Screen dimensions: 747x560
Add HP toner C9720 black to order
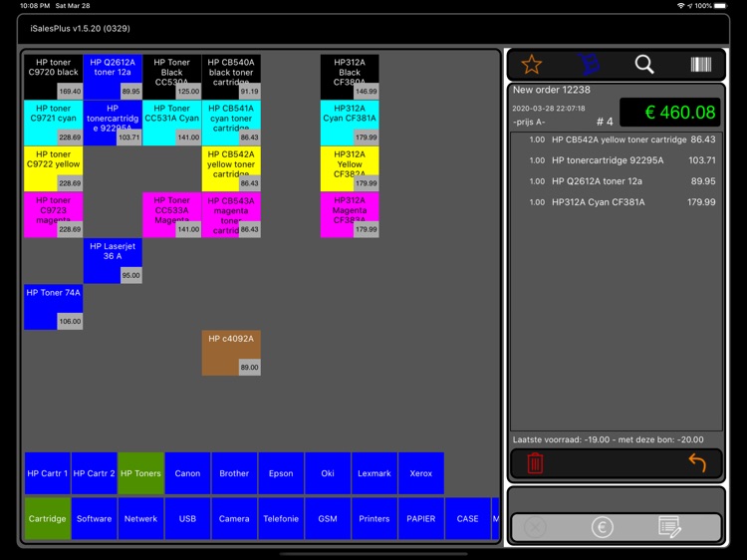coord(53,77)
